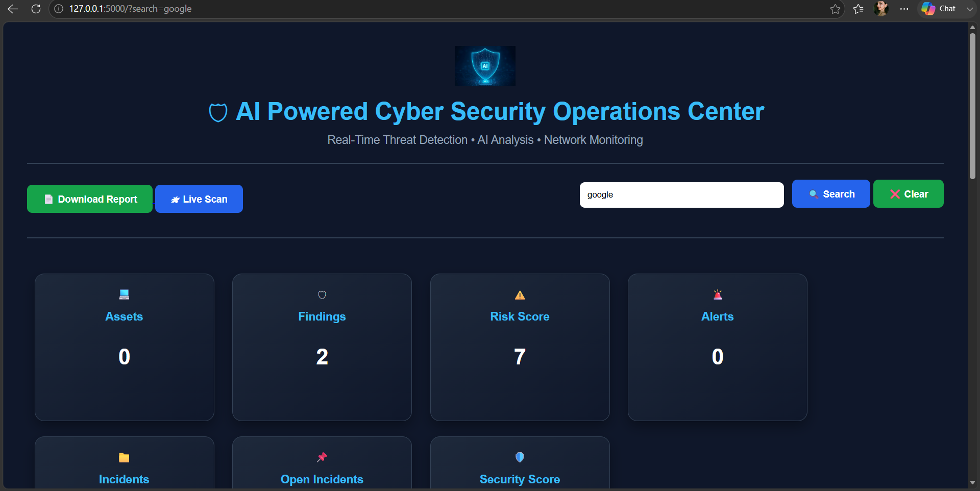Select the Alerts card title

point(718,316)
